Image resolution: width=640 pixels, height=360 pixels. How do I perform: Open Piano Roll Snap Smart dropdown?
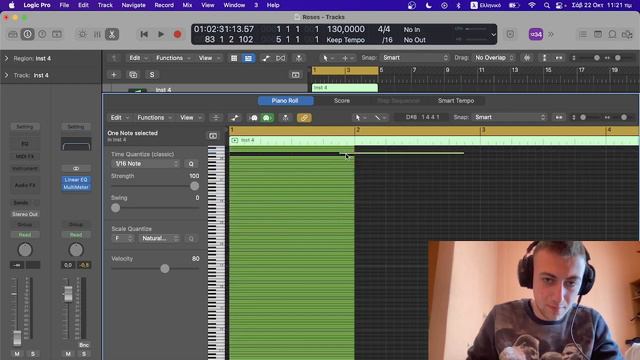click(509, 117)
